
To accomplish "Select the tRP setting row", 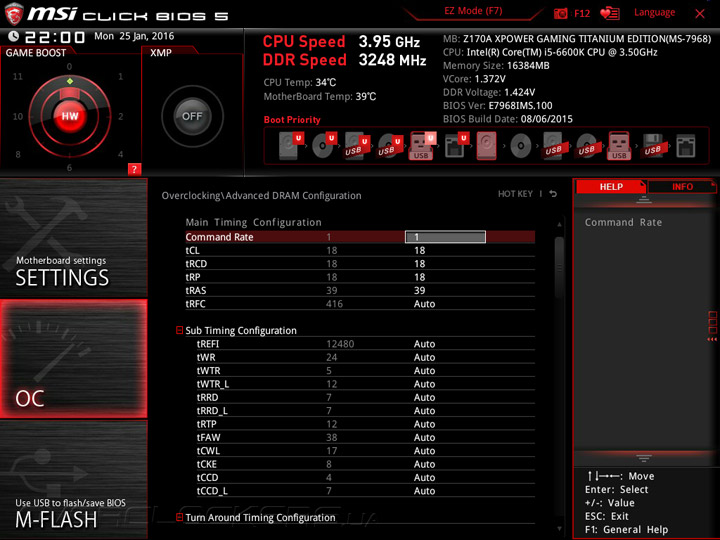I will [x=360, y=277].
